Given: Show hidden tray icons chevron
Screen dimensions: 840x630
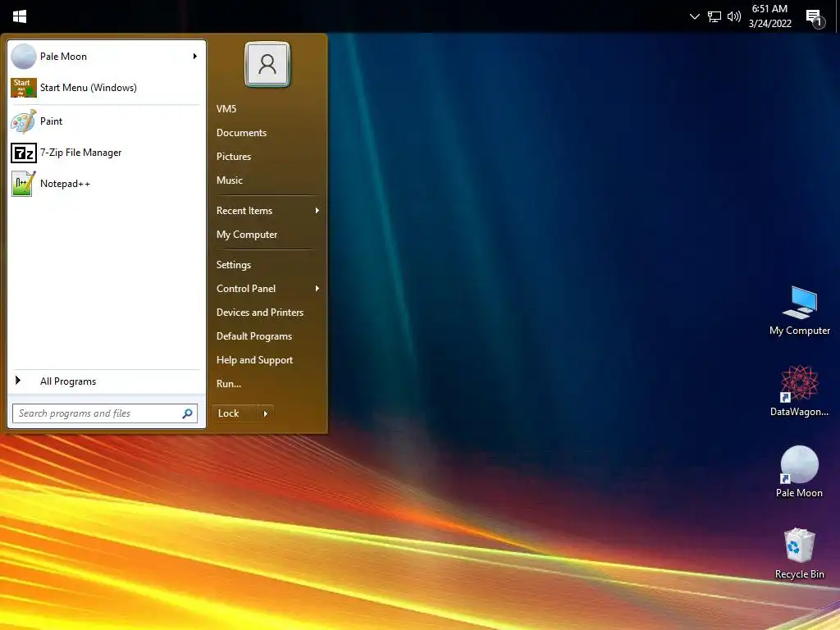Looking at the screenshot, I should (694, 16).
